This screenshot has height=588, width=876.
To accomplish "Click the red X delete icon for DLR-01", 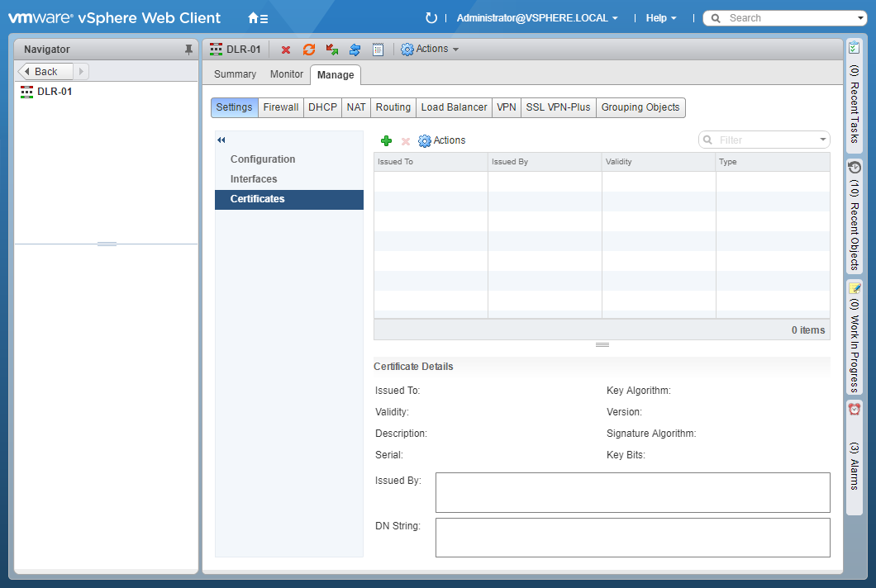I will click(286, 50).
